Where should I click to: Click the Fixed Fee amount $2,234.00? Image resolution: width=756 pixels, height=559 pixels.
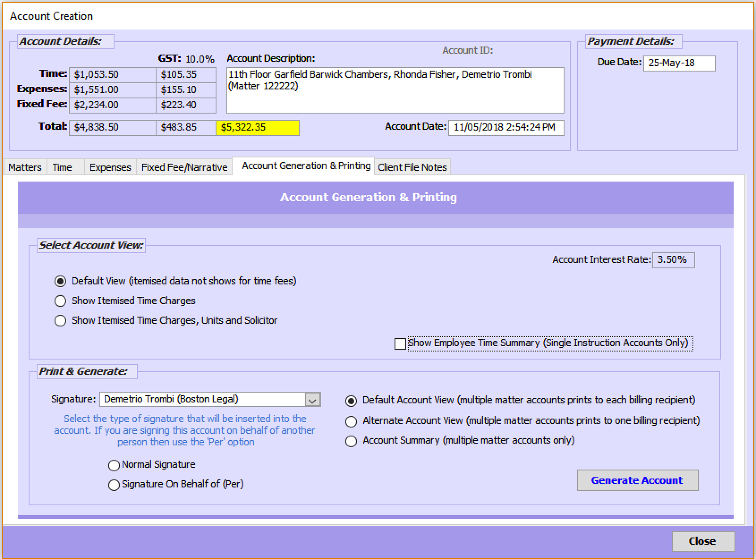click(112, 105)
